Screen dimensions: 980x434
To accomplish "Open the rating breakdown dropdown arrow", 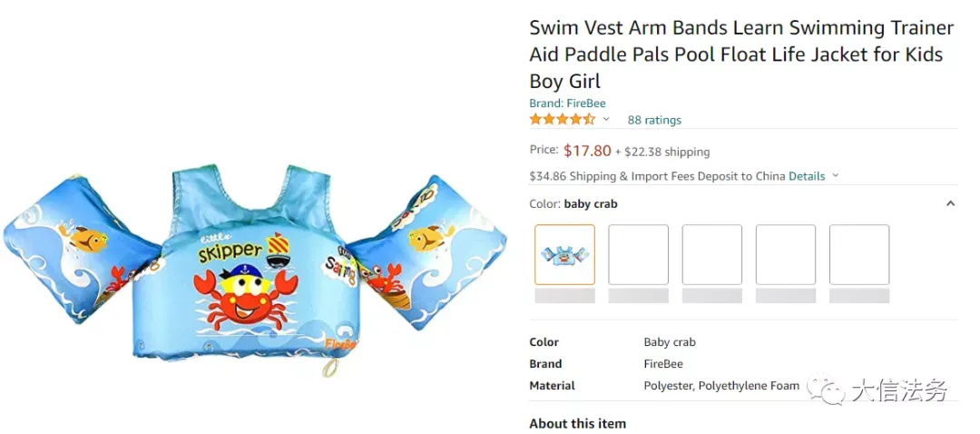I will [x=605, y=119].
